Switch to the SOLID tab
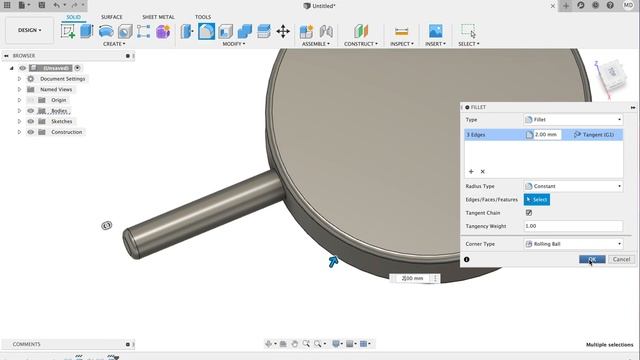 [x=73, y=17]
